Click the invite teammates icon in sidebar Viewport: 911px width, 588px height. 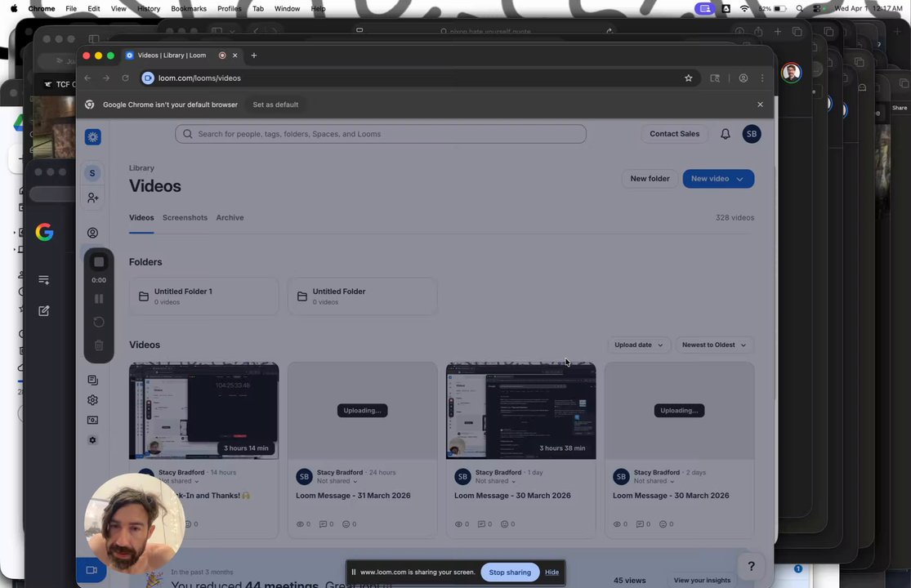tap(92, 198)
